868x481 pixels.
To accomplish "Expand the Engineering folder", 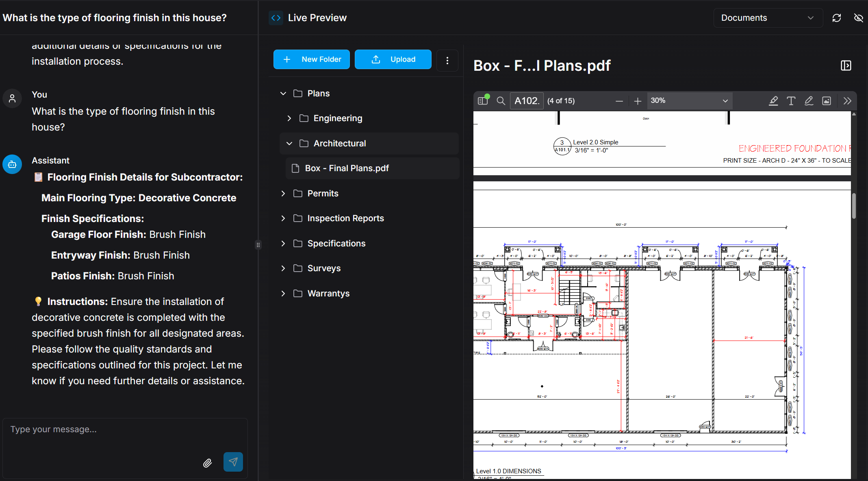I will point(289,118).
